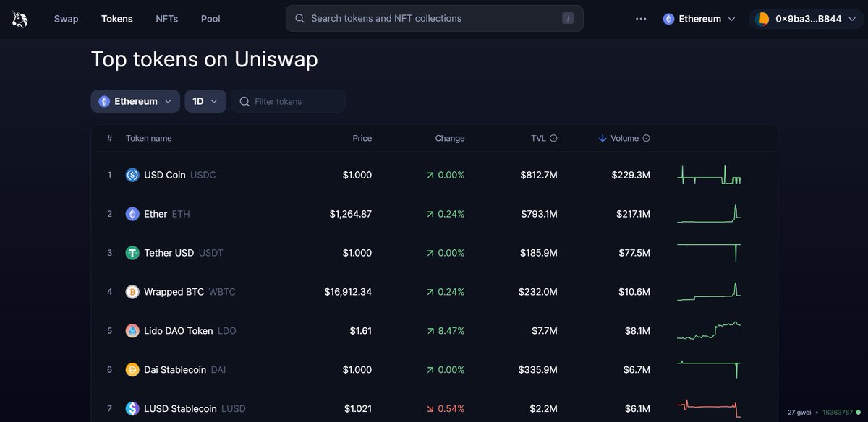Open the Ether token page
Viewport: 868px width, 422px height.
coord(434,214)
